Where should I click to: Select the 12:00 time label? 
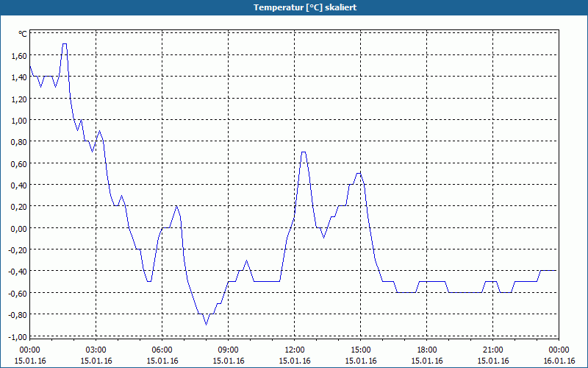point(295,350)
